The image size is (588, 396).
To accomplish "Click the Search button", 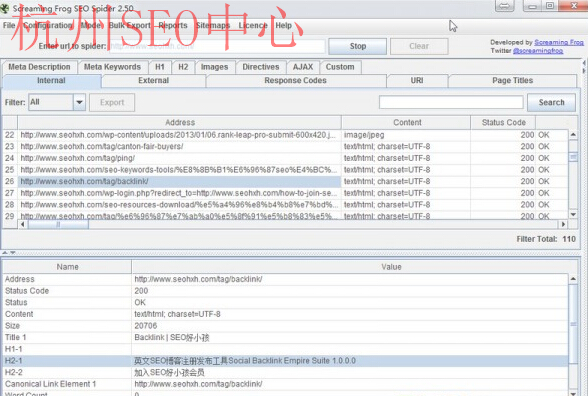I will [551, 103].
